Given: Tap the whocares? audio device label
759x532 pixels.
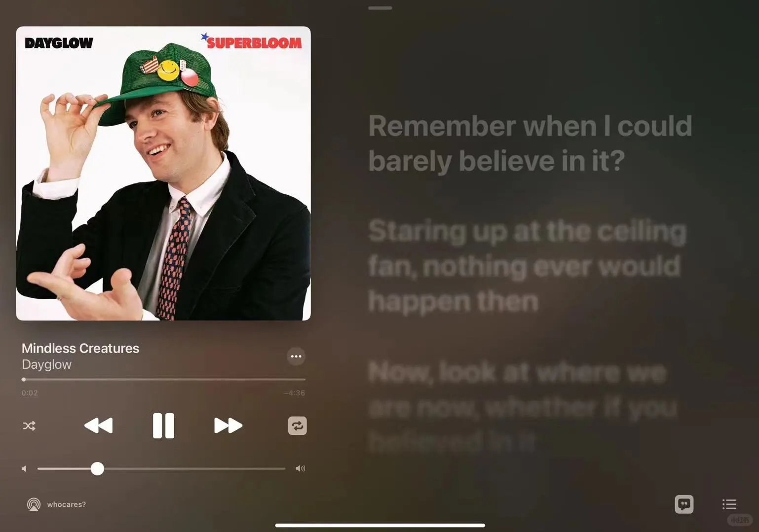Looking at the screenshot, I should point(67,504).
